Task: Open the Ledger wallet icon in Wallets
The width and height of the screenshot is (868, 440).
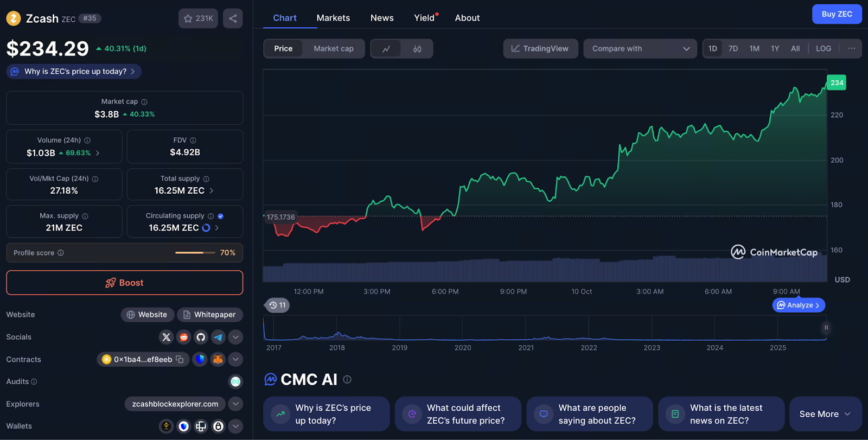Action: [201, 426]
